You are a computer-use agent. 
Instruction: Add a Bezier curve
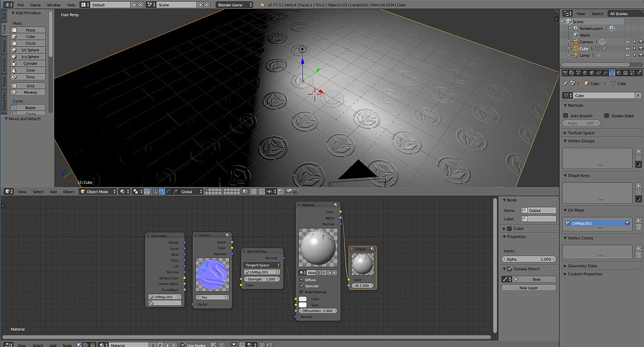point(28,107)
